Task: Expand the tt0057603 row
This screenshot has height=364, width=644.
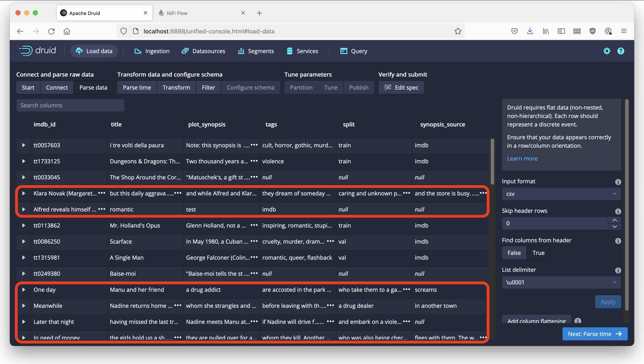Action: [x=23, y=145]
